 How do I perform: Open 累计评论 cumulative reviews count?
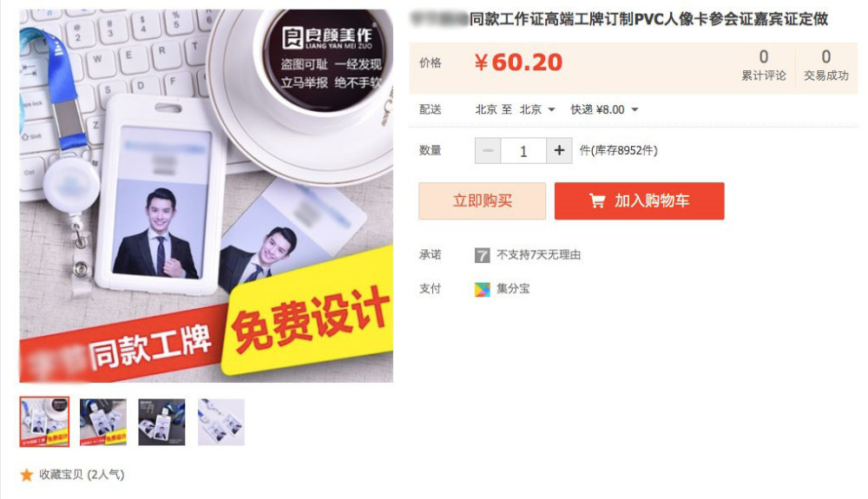coord(763,65)
